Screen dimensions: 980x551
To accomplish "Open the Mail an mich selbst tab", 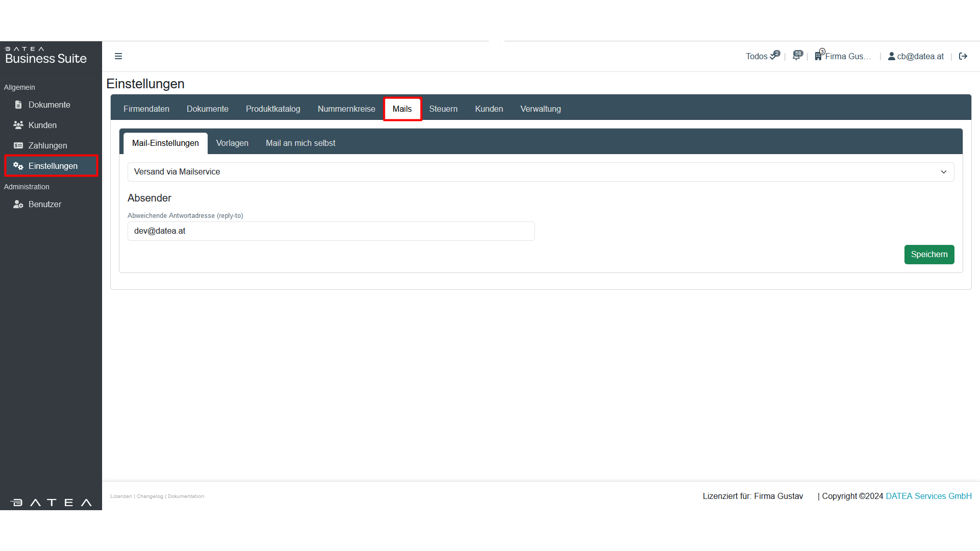I will pos(300,143).
